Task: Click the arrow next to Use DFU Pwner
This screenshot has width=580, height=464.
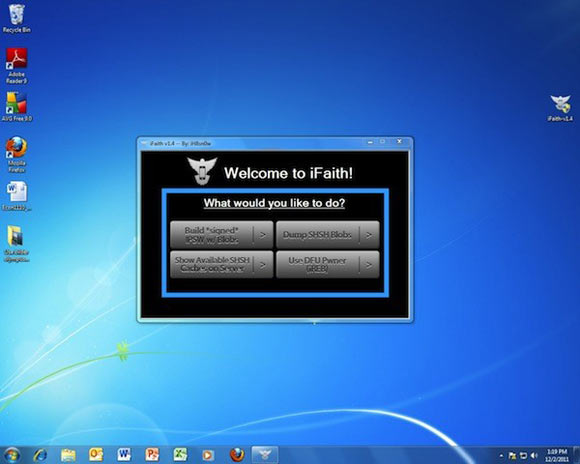Action: pos(369,265)
